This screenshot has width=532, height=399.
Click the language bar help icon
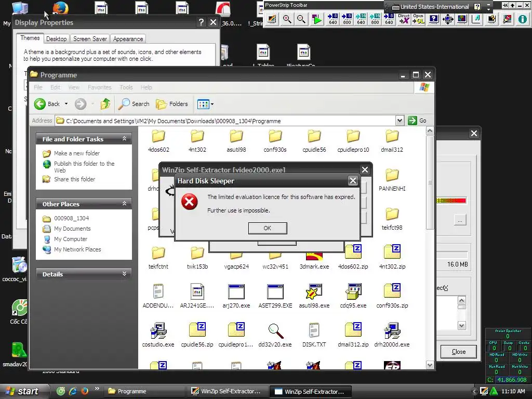pos(477,7)
